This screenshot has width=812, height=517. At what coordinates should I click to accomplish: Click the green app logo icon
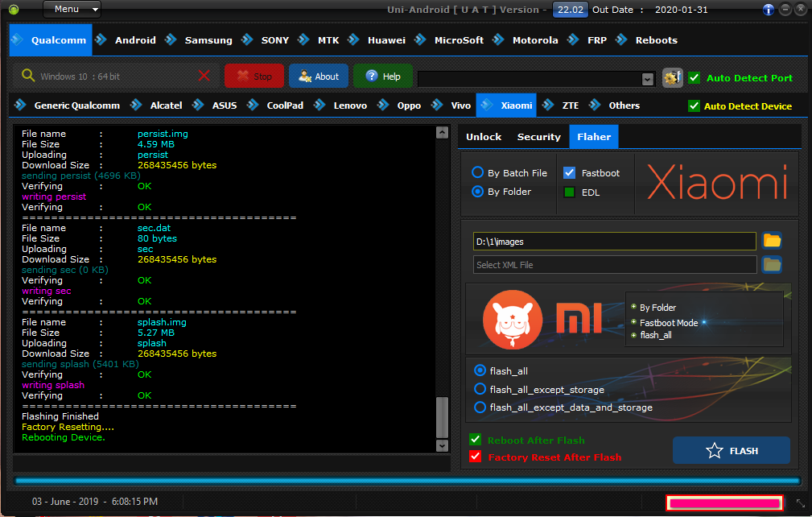[x=14, y=10]
